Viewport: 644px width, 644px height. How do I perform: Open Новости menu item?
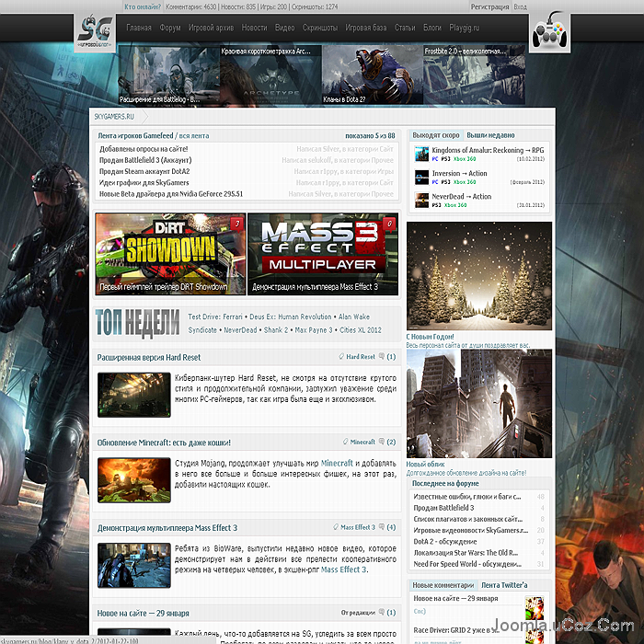click(x=254, y=28)
